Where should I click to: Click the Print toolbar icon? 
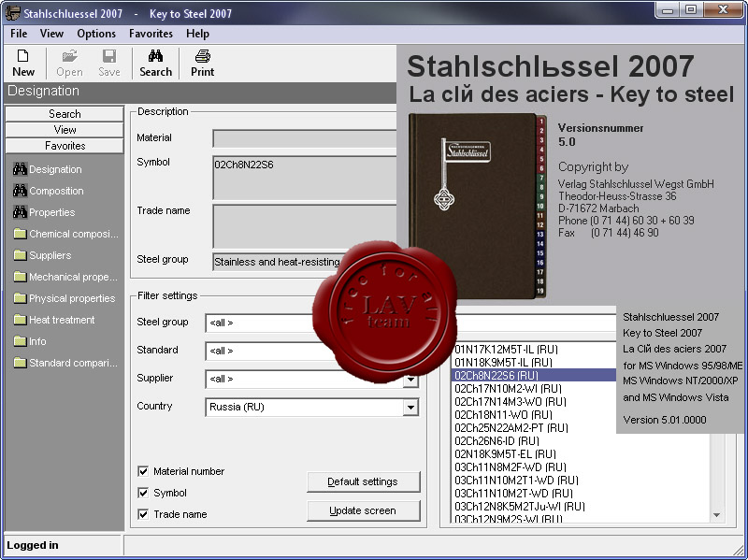pyautogui.click(x=202, y=56)
